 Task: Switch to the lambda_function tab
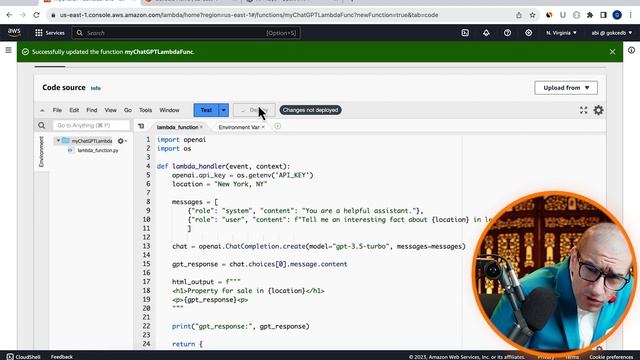(177, 127)
